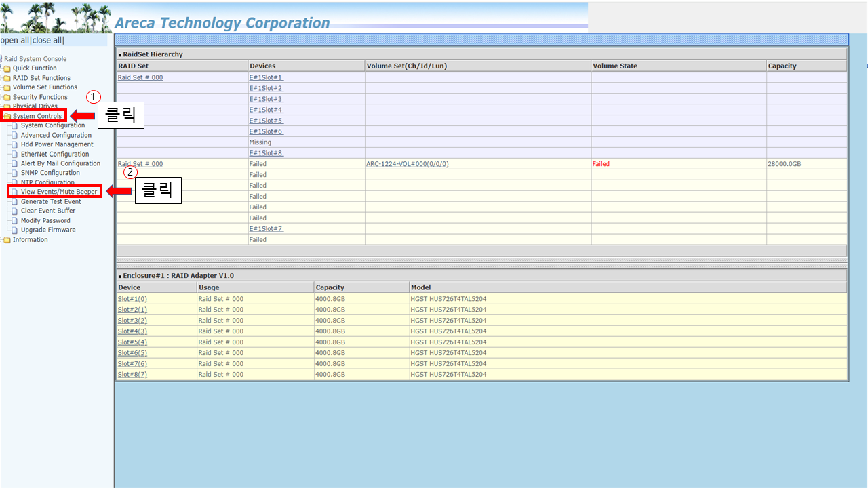The height and width of the screenshot is (488, 868).
Task: Open the Slot#4(3) device link
Action: coord(132,331)
